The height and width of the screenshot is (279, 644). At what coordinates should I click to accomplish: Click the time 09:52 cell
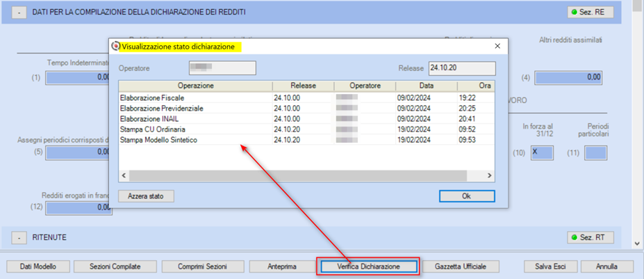[x=476, y=129]
